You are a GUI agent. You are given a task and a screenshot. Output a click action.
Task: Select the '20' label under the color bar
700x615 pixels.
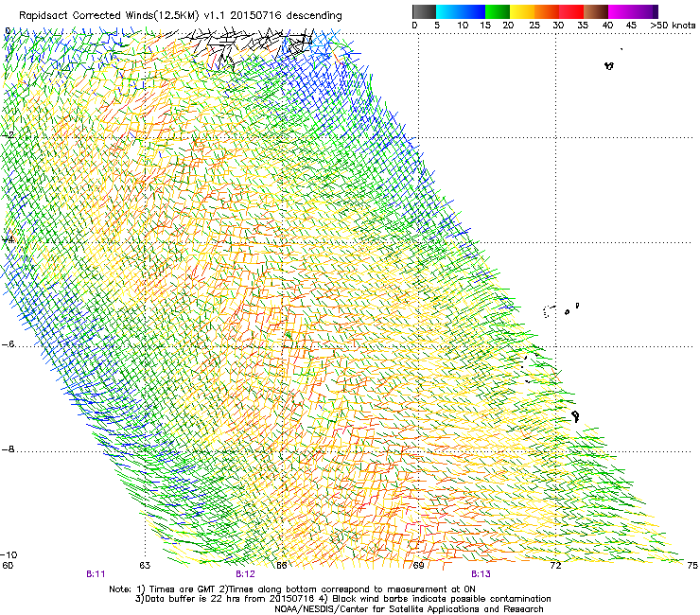[508, 26]
